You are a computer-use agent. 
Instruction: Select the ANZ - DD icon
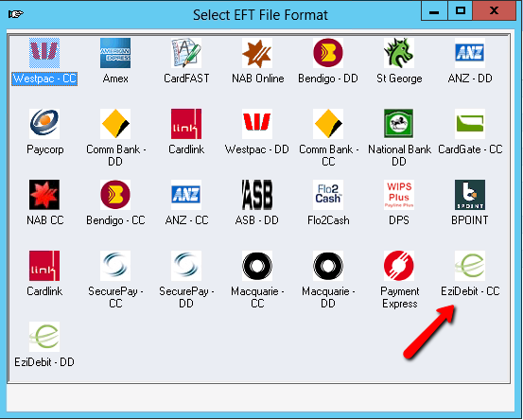[x=470, y=53]
